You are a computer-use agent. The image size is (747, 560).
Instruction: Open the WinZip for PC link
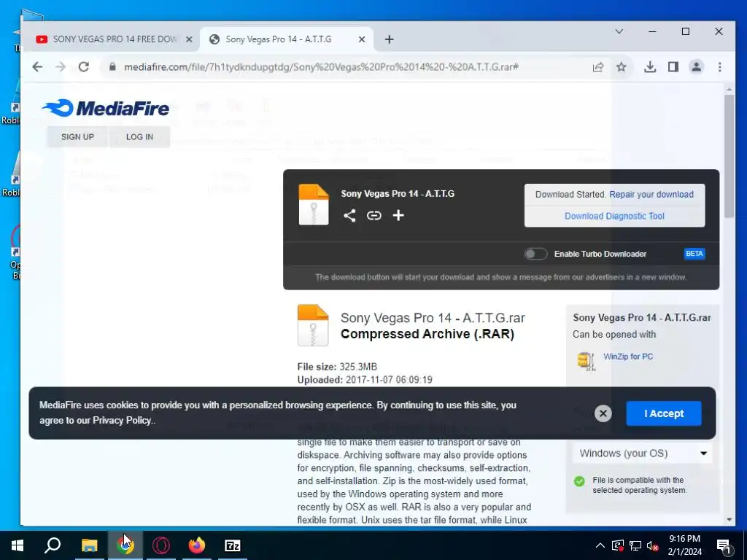[628, 357]
